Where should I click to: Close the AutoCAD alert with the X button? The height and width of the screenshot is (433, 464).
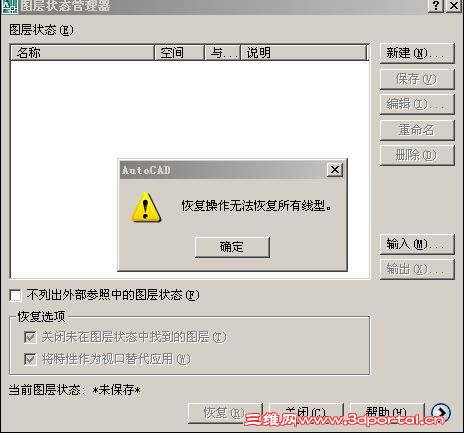tap(335, 170)
